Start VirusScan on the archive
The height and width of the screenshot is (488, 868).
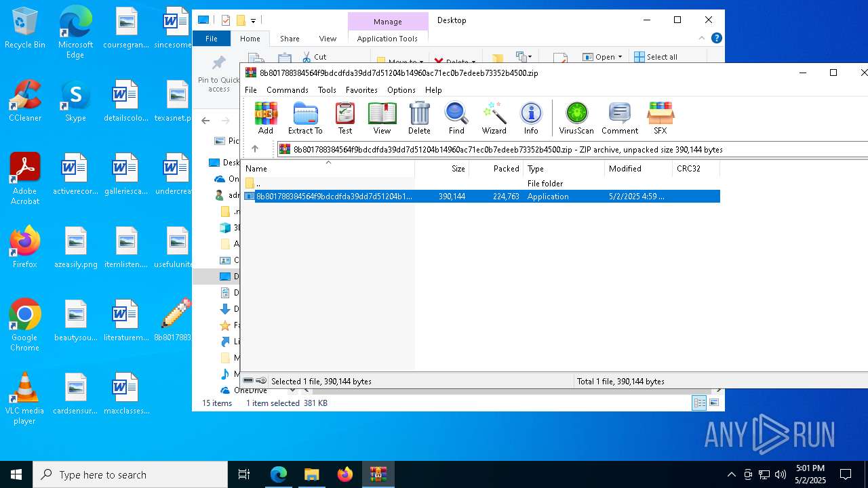point(576,119)
